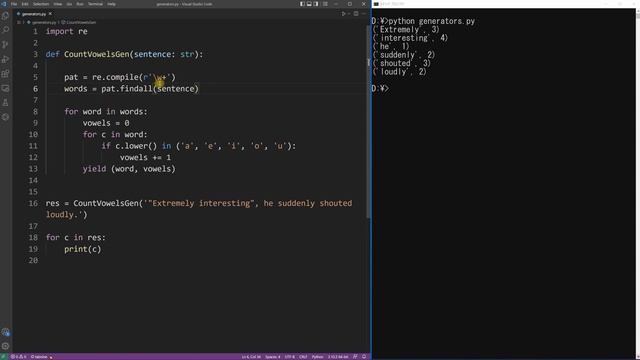
Task: Close the generators.py editor tab
Action: (50, 14)
